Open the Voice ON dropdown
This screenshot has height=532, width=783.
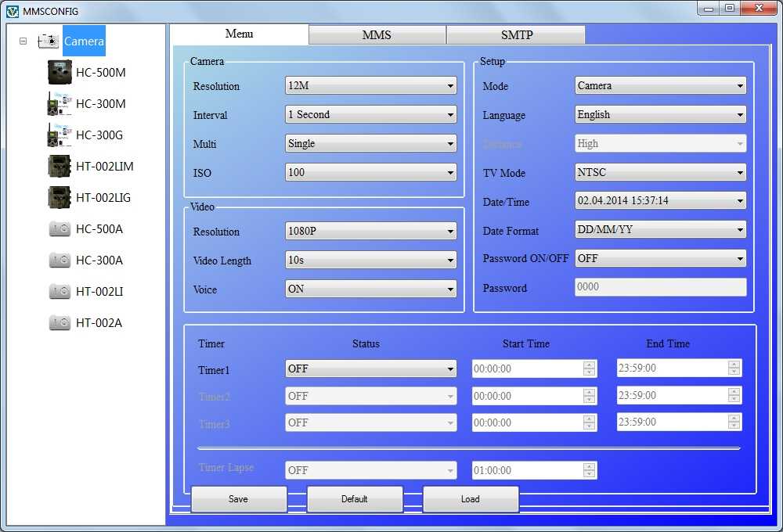tap(371, 289)
